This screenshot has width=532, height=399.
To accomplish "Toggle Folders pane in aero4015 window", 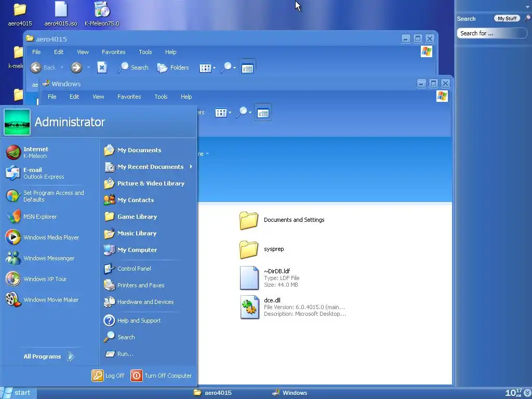I will pyautogui.click(x=172, y=68).
